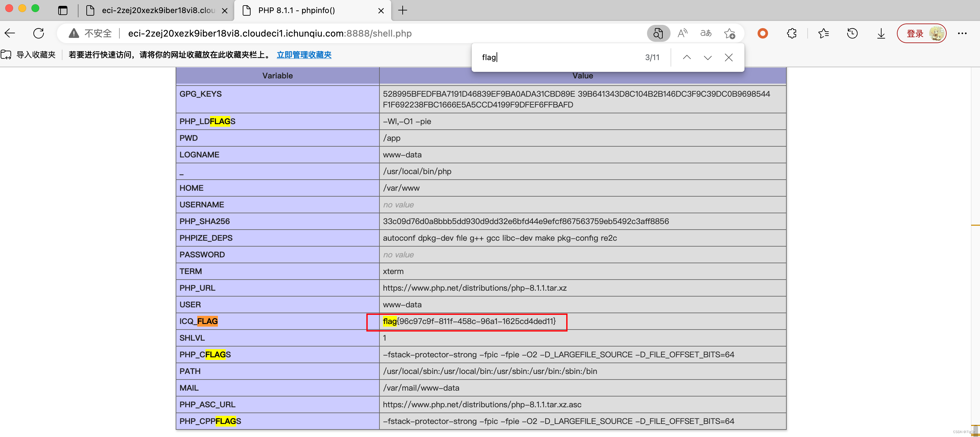Viewport: 980px width, 437px height.
Task: Switch to the eci-2zej20xezk9iber18vi8 tab
Action: tap(158, 10)
